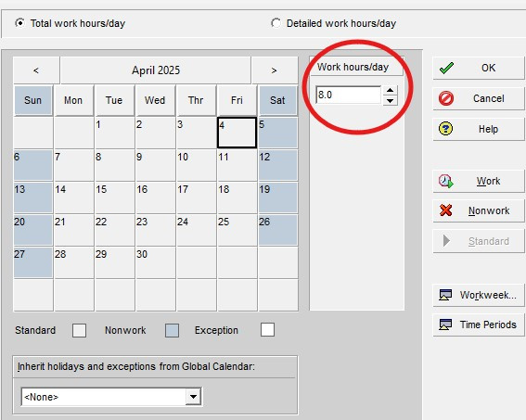Click the Work clock icon
526x420 pixels.
click(446, 181)
